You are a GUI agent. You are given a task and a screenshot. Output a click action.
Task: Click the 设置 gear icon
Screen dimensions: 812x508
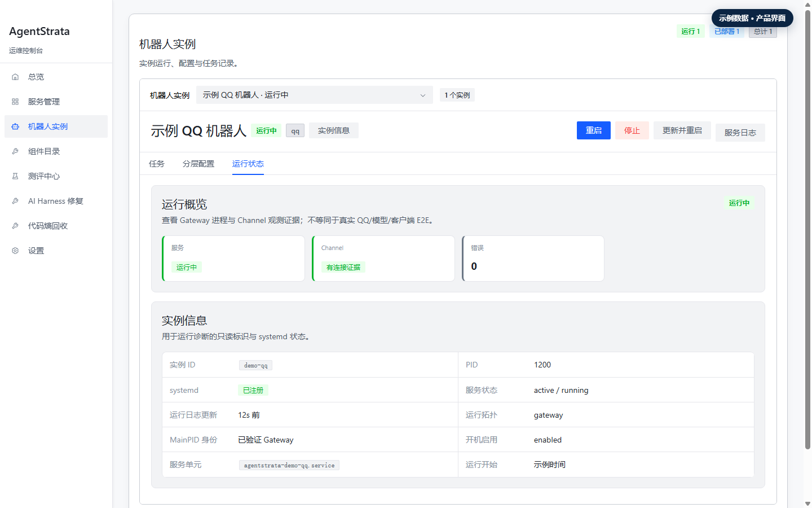click(x=15, y=251)
